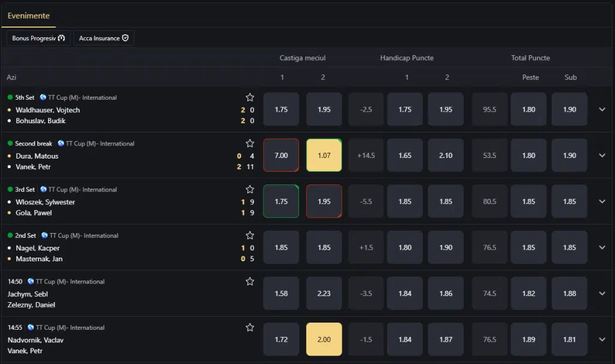The height and width of the screenshot is (364, 615).
Task: Click the Bonus Progresiv gauge icon
Action: (62, 38)
